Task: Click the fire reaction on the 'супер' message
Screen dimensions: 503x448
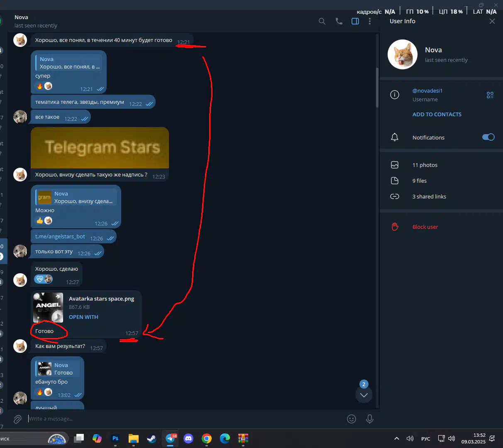Action: tap(40, 86)
